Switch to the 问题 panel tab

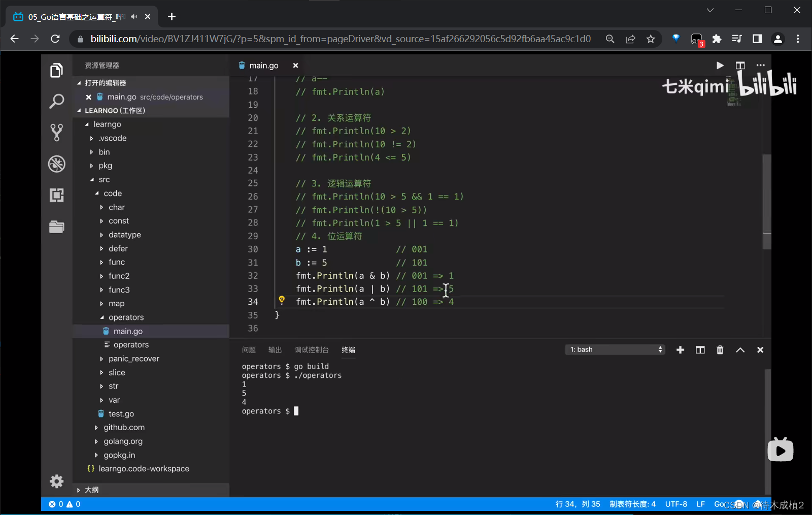249,350
